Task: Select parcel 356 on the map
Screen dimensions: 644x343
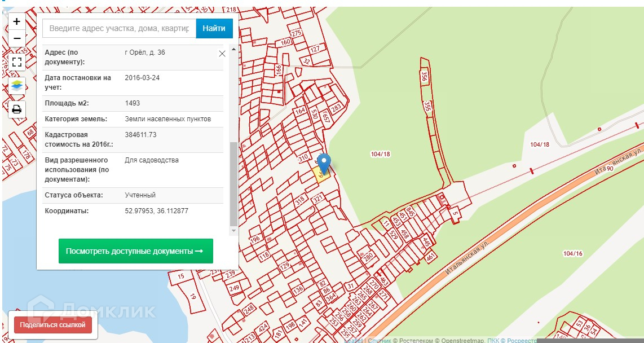Action: pos(425,76)
